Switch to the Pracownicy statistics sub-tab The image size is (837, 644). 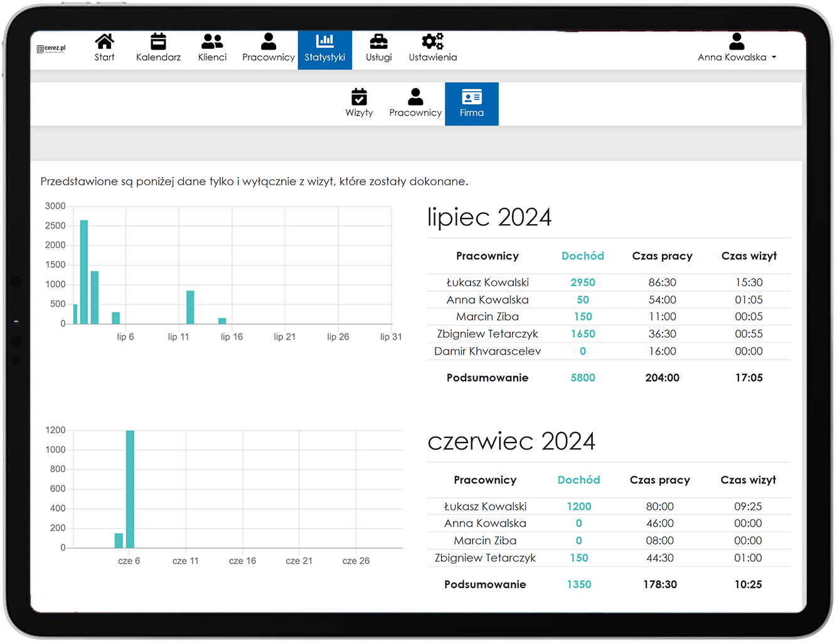point(415,104)
